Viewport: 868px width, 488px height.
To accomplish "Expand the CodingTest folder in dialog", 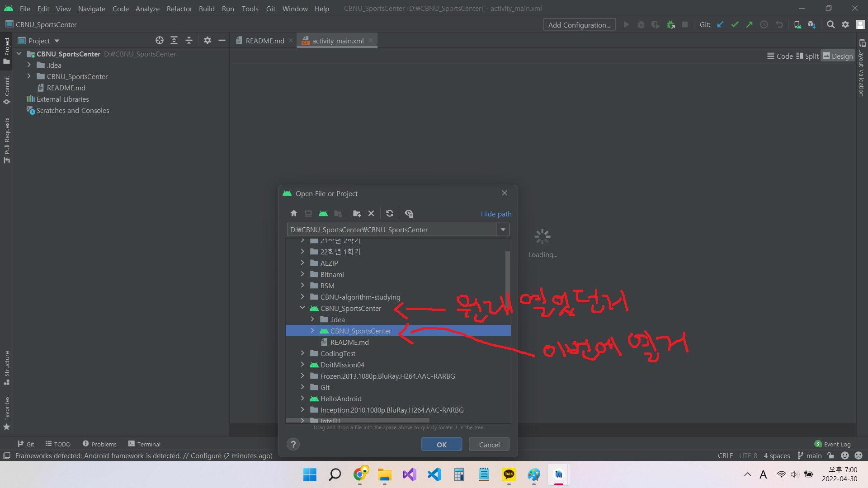I will pos(302,353).
